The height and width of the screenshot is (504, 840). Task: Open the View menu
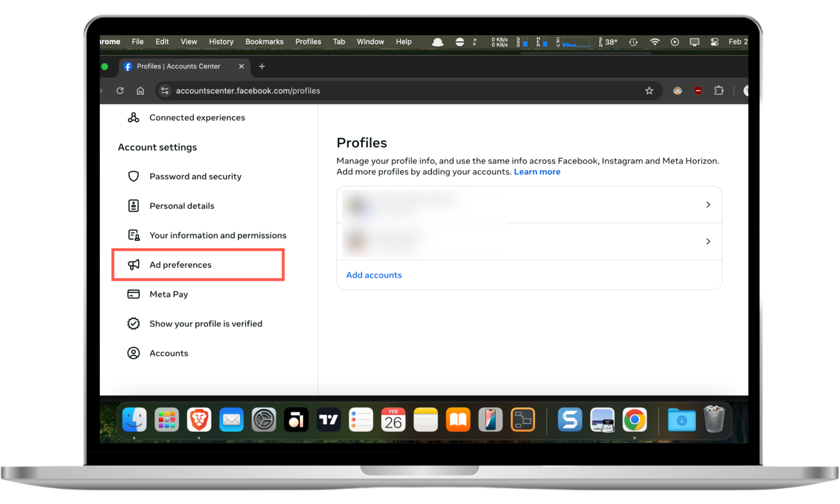click(x=189, y=42)
